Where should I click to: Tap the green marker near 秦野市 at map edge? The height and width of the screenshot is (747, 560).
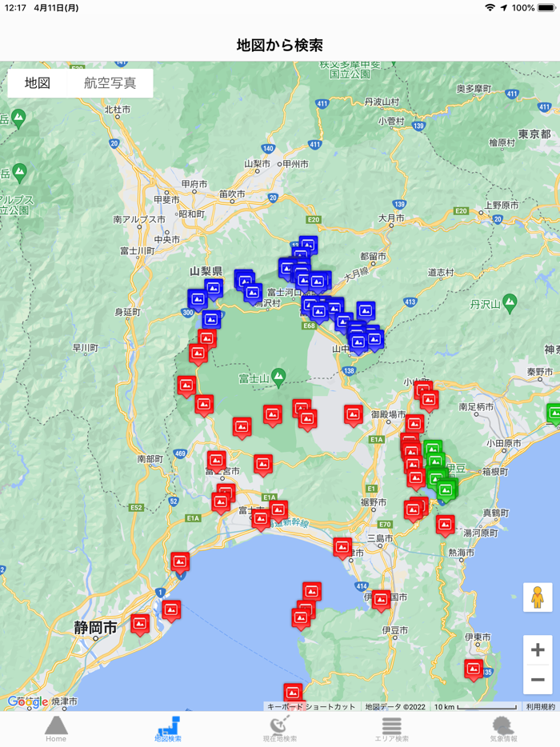coord(554,414)
